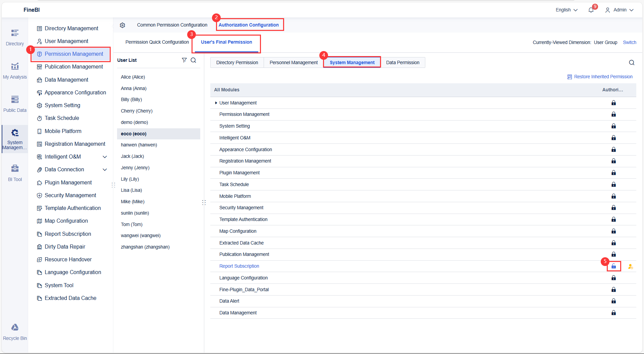The image size is (644, 354).
Task: Click the search icon right of Data Permission
Action: 632,62
